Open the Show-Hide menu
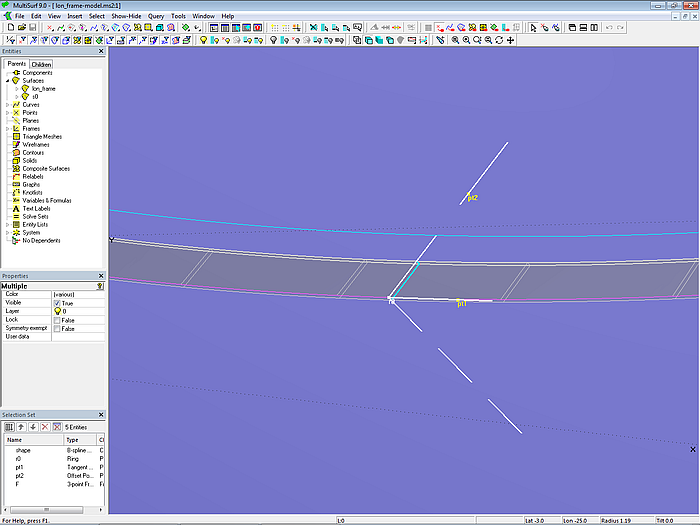Image resolution: width=700 pixels, height=525 pixels. point(126,16)
